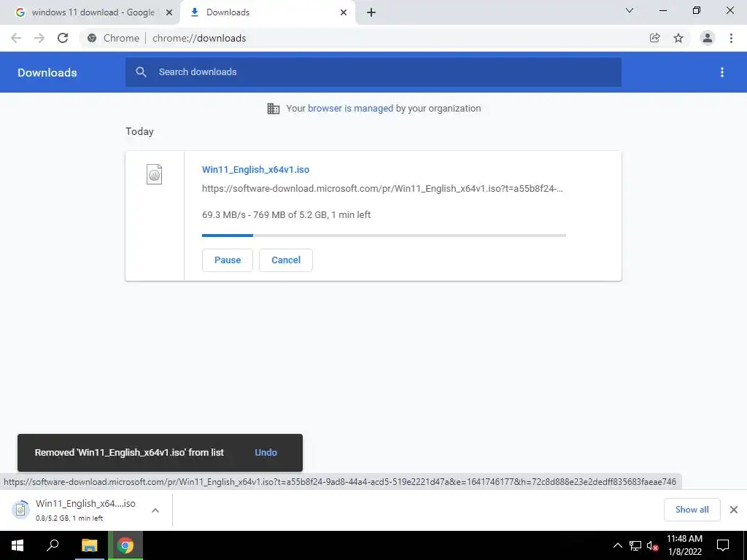Expand download shelf item options arrow
The width and height of the screenshot is (747, 560).
pyautogui.click(x=155, y=510)
